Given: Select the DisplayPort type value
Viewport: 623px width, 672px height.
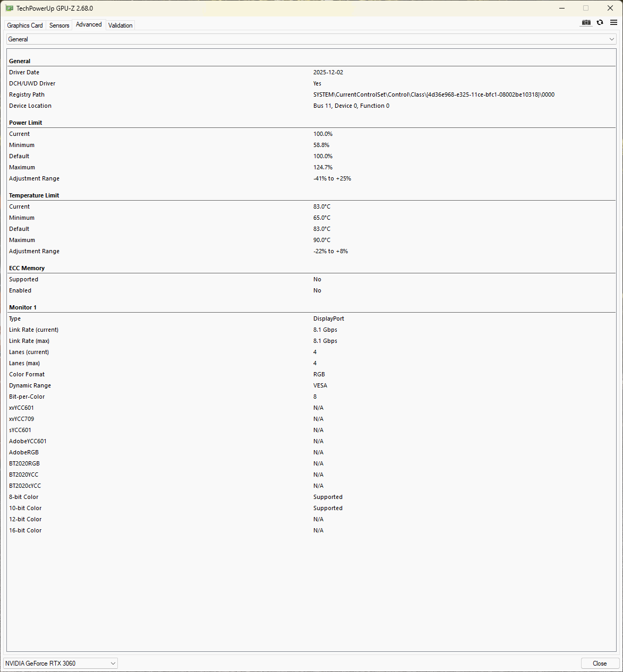Looking at the screenshot, I should click(329, 318).
